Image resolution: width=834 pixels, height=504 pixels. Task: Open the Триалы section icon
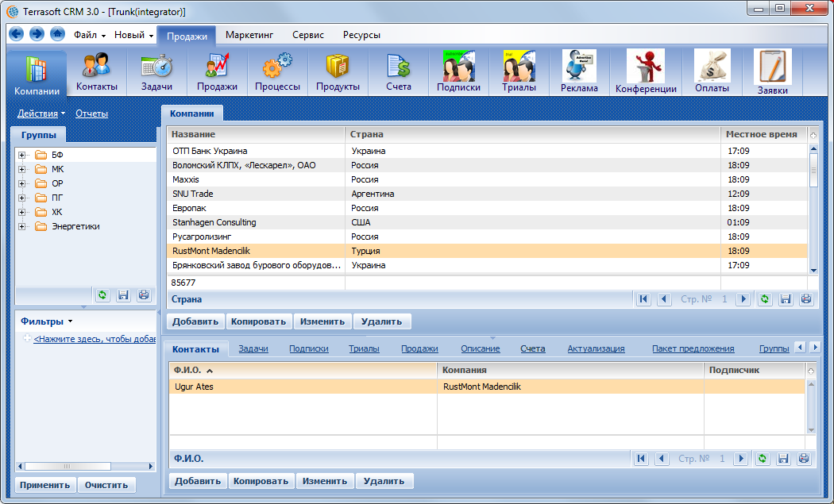[519, 72]
